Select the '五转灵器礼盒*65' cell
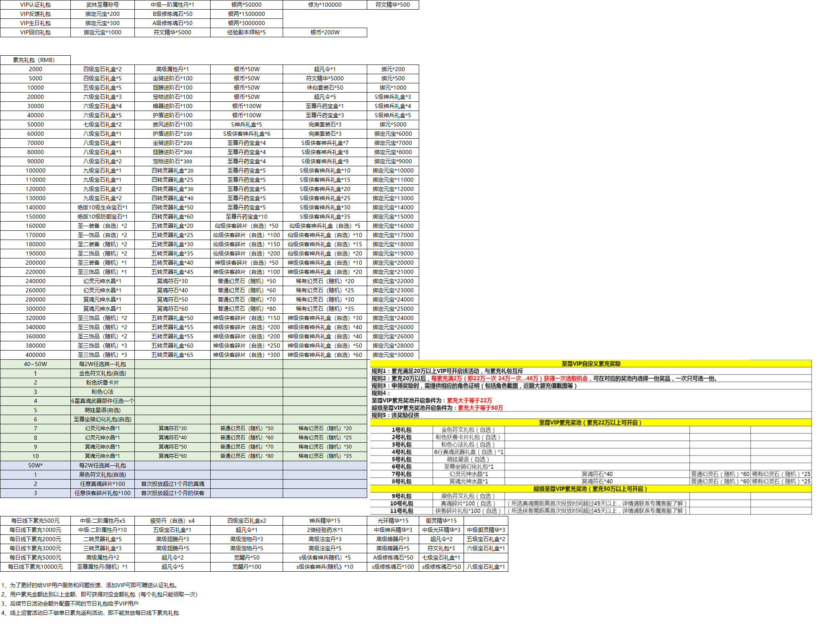Viewport: 840px width, 627px height. (x=173, y=355)
